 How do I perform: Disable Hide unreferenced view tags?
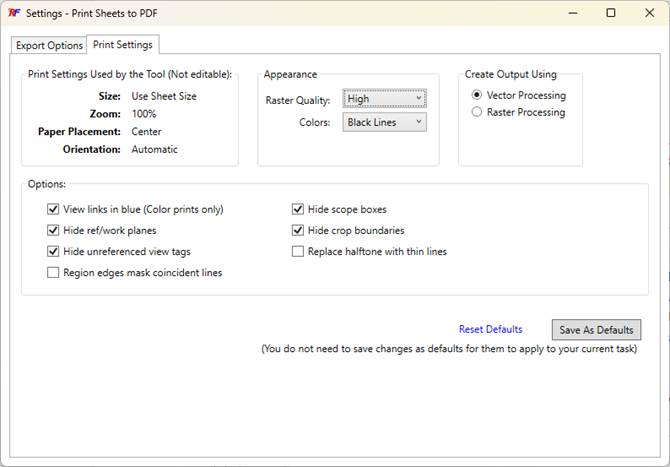click(x=53, y=252)
